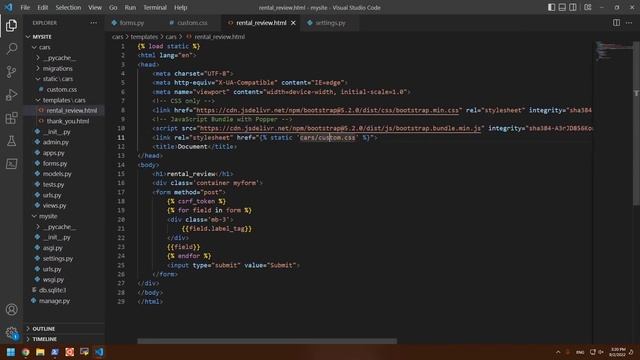Switch to the custom.css tab
Viewport: 640px width, 360px height.
pos(192,23)
